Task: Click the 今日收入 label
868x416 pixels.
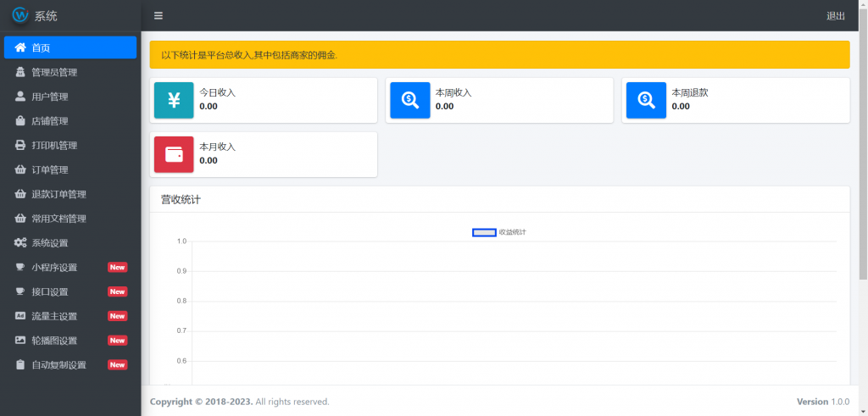Action: 218,93
